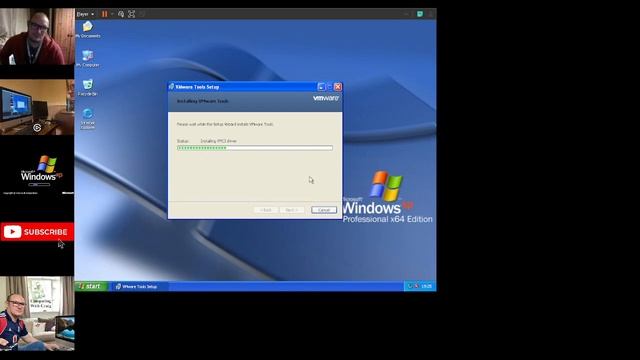
Task: Click the system tray clock
Action: [x=427, y=287]
